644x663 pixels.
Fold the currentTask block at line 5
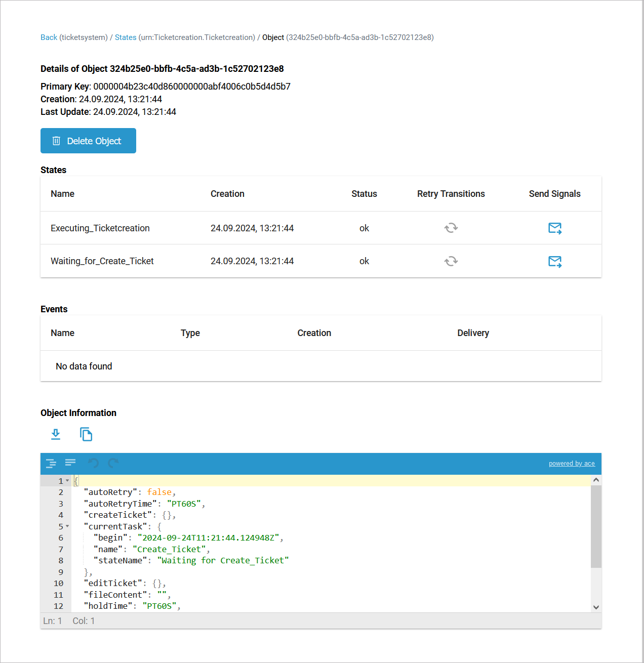tap(67, 526)
